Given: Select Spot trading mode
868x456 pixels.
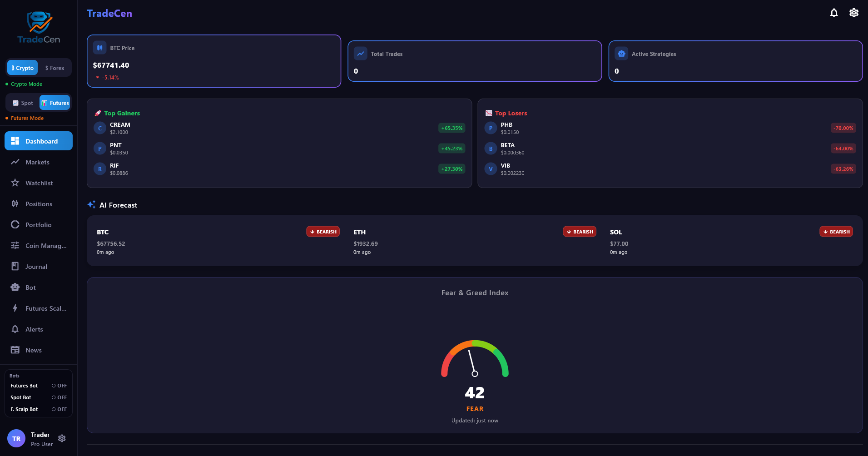Looking at the screenshot, I should [23, 103].
